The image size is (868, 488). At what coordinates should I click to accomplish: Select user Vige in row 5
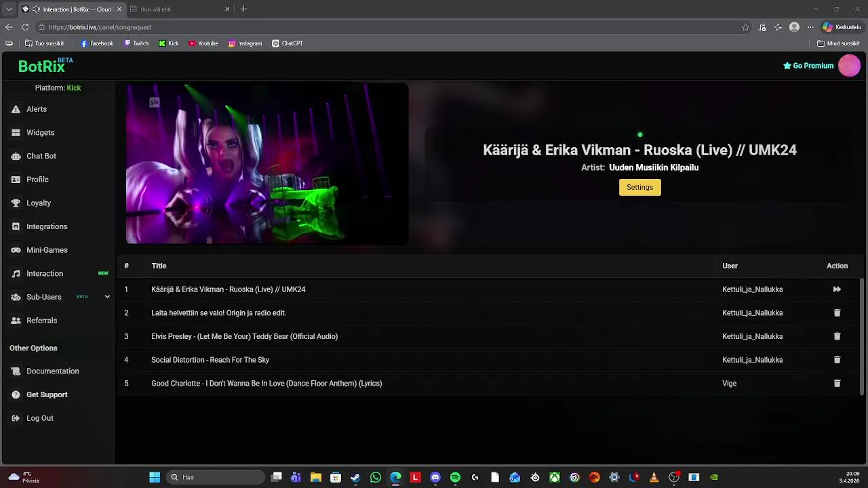point(729,384)
